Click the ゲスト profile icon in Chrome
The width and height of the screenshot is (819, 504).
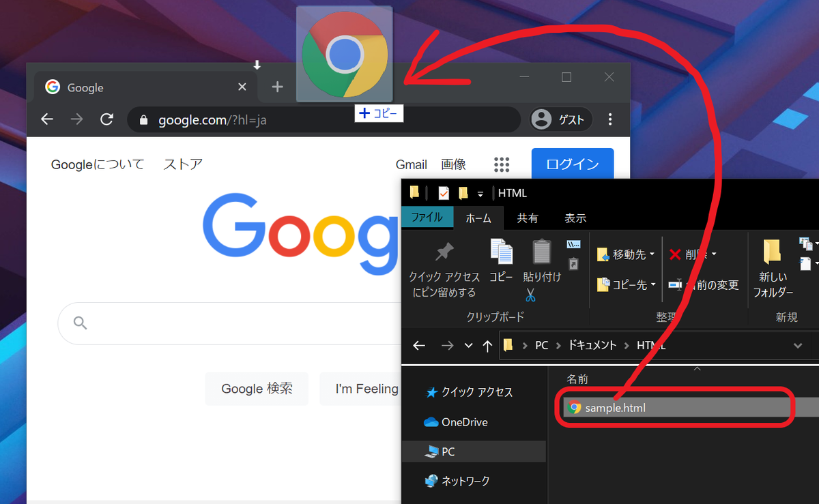[541, 119]
